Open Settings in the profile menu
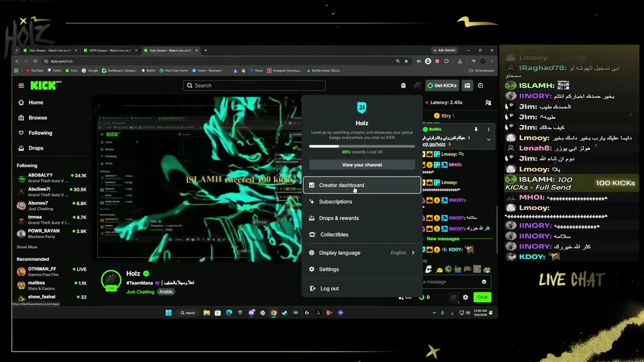This screenshot has height=362, width=644. pos(362,269)
